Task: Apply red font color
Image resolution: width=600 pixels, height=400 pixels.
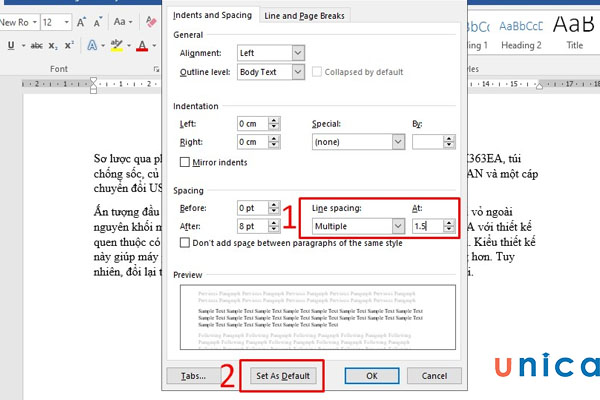Action: point(142,46)
